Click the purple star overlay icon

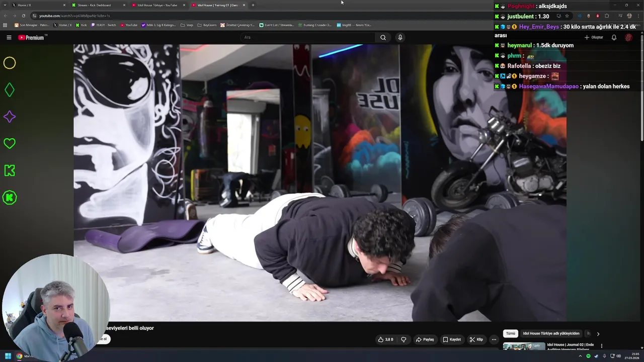[x=10, y=117]
